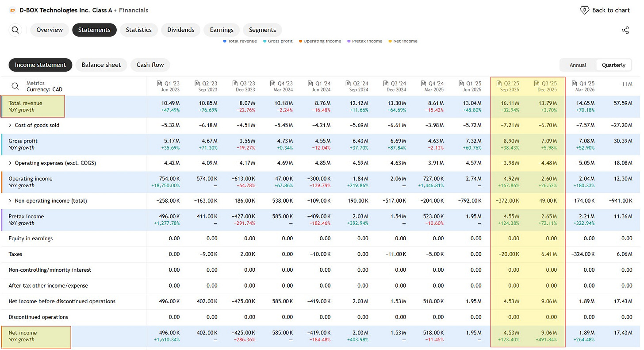Viewport: 644px width, 350px height.
Task: Switch to Annual period view
Action: (578, 65)
